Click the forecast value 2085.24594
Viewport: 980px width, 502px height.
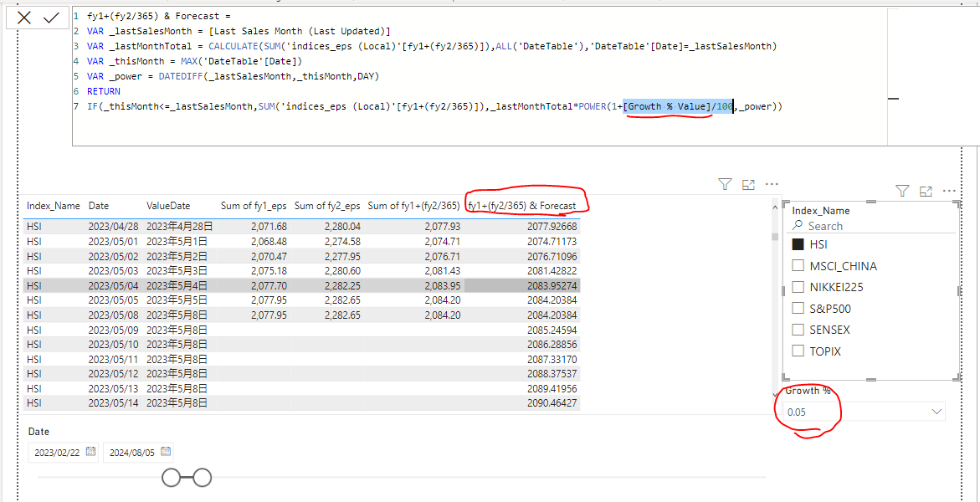click(552, 330)
